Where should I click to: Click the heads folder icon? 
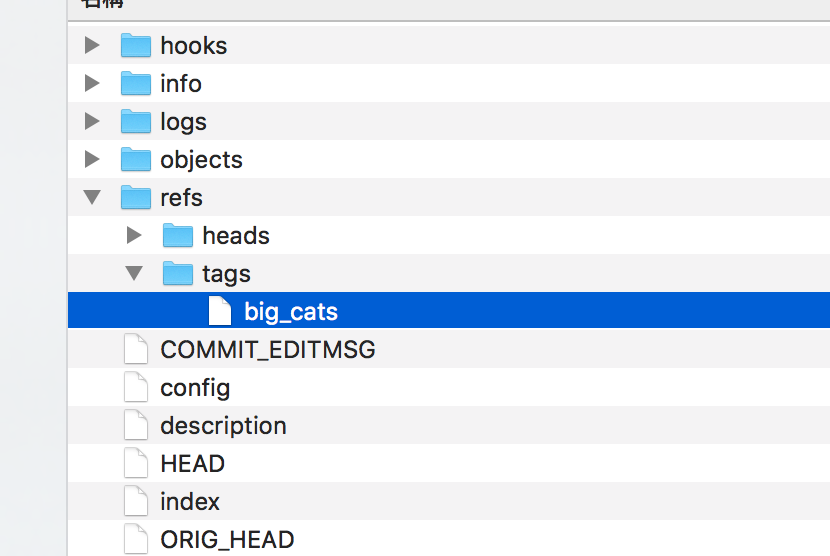(x=177, y=236)
